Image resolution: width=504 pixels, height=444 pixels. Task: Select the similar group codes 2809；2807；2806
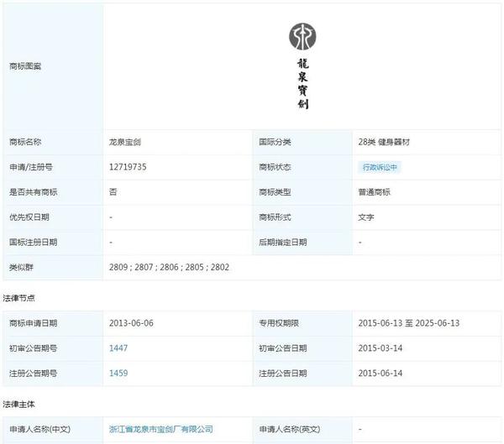point(144,267)
